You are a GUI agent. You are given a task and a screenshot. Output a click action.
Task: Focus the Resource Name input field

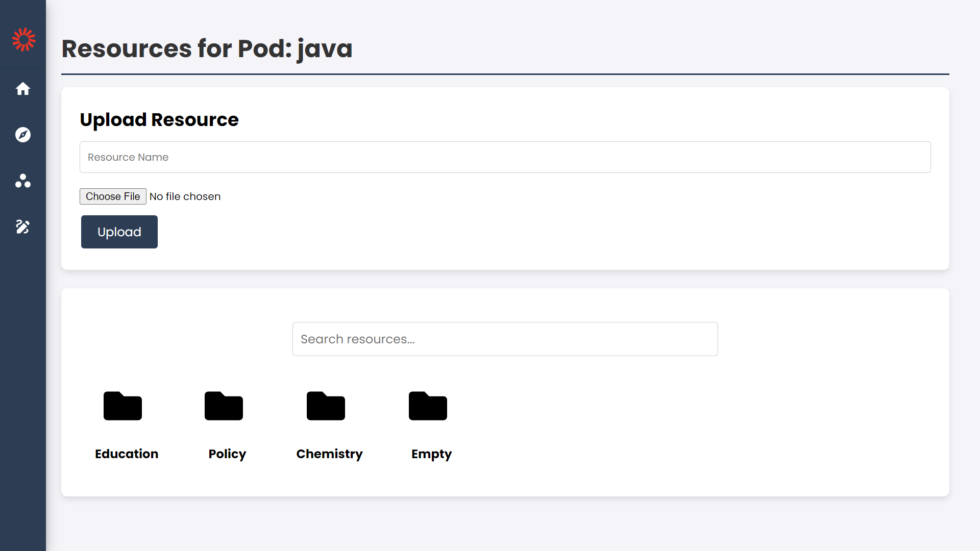pos(505,157)
